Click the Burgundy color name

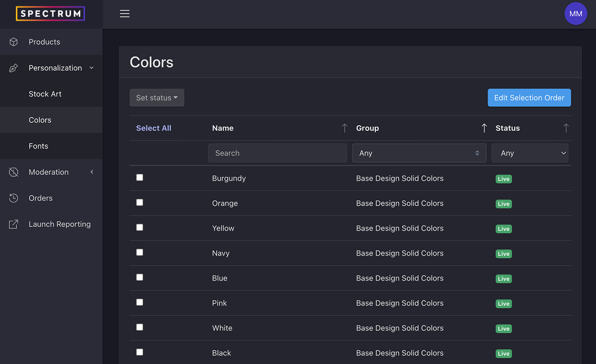[229, 178]
